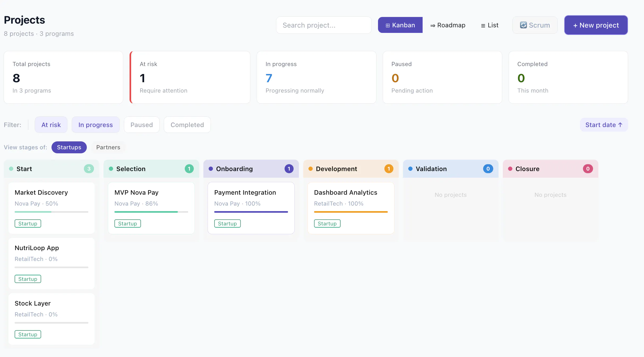The width and height of the screenshot is (644, 357).
Task: Create a new project
Action: click(x=596, y=25)
